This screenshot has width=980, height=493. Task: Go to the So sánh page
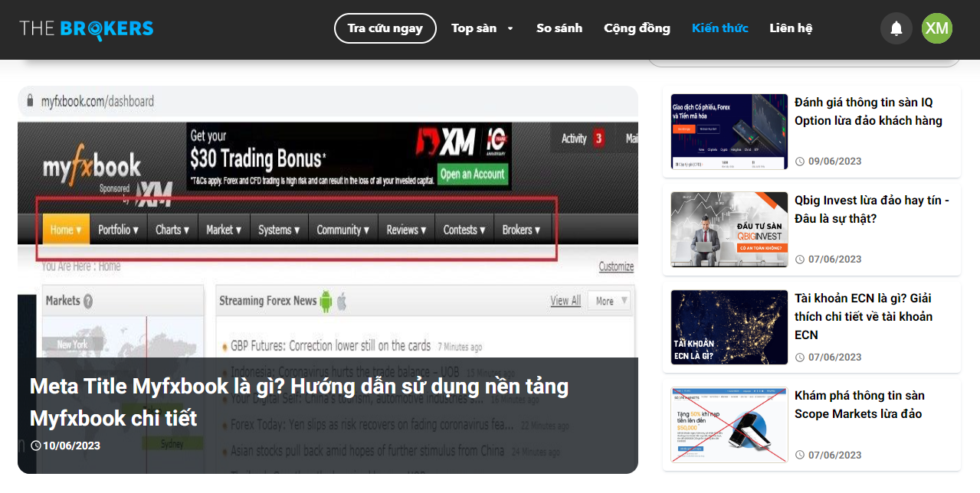pos(559,28)
